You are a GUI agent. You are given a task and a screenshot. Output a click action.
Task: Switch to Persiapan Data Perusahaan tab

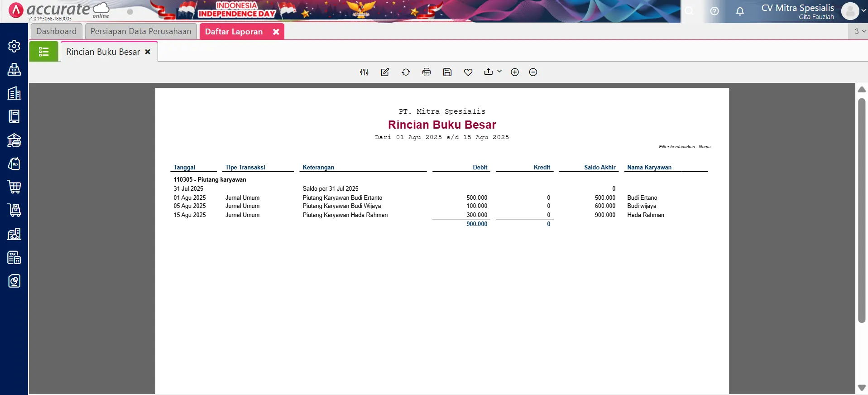141,31
